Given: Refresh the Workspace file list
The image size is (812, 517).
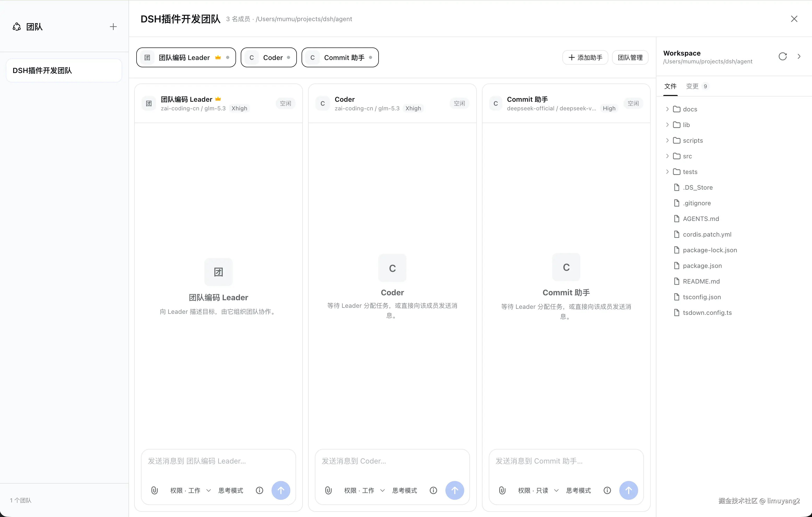Looking at the screenshot, I should click(783, 56).
